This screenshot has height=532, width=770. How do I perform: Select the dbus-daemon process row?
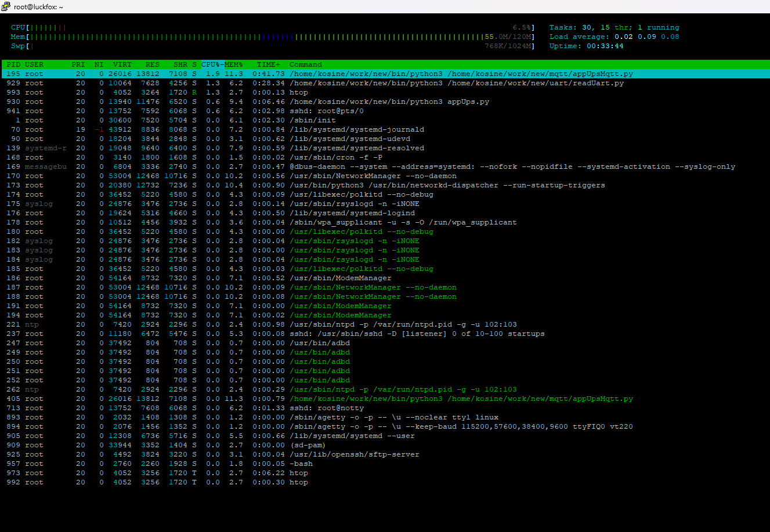coord(385,167)
